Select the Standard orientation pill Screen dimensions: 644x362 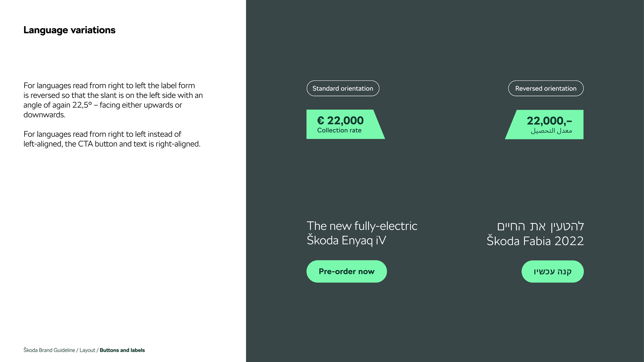point(343,88)
